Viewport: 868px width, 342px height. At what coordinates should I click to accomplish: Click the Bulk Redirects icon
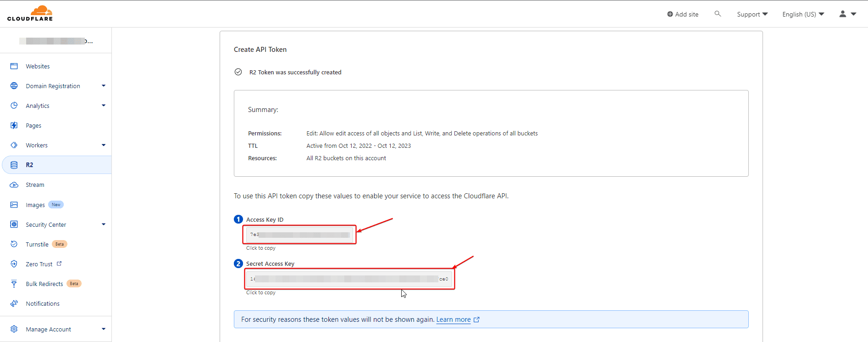(x=14, y=284)
